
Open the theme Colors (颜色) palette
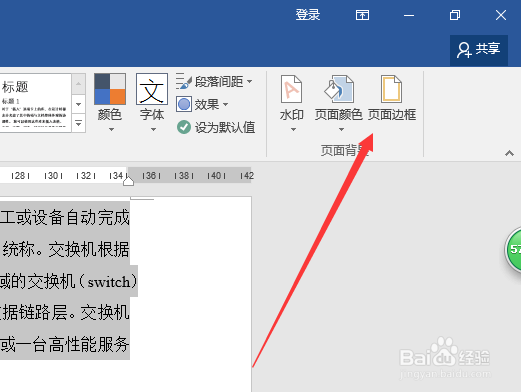[110, 89]
